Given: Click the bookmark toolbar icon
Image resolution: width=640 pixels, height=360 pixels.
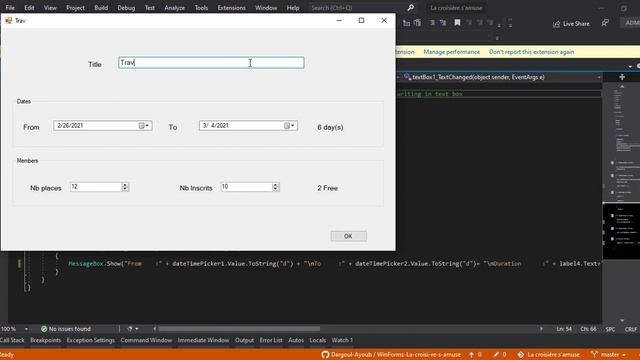Looking at the screenshot, I should 457,23.
